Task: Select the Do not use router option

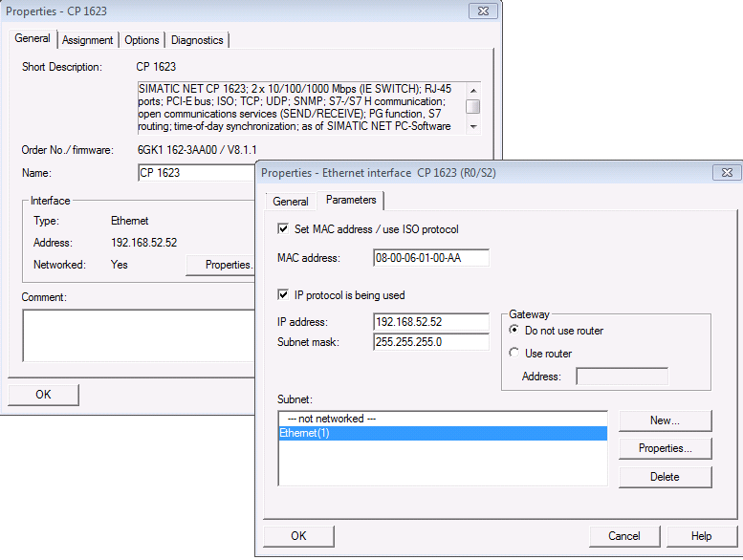Action: point(514,331)
